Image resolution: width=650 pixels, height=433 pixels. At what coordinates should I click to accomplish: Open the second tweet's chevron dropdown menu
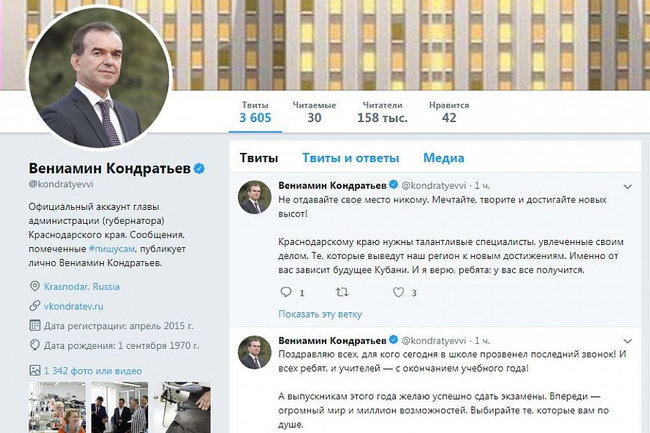(627, 341)
